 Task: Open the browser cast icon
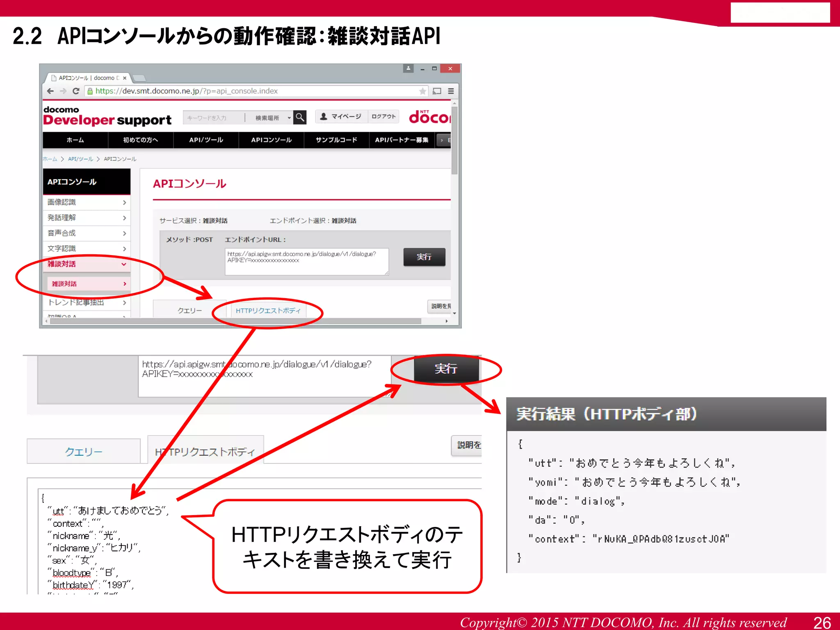point(437,91)
